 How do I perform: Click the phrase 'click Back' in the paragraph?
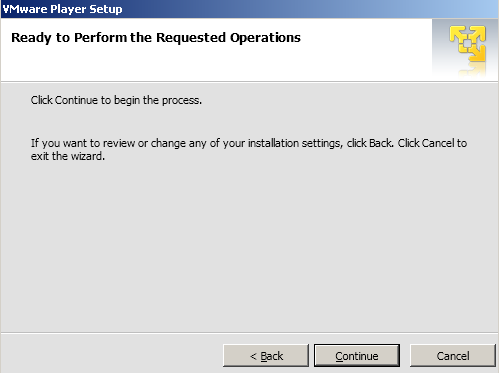click(370, 143)
